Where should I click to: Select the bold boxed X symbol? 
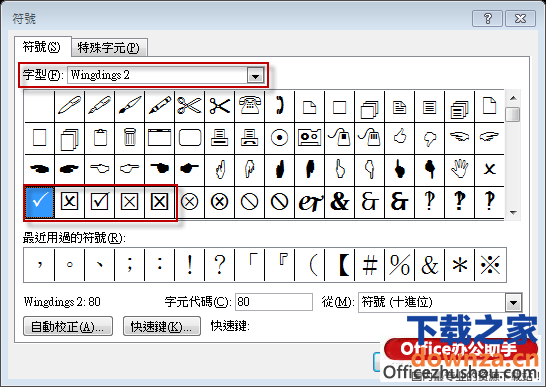click(x=159, y=202)
